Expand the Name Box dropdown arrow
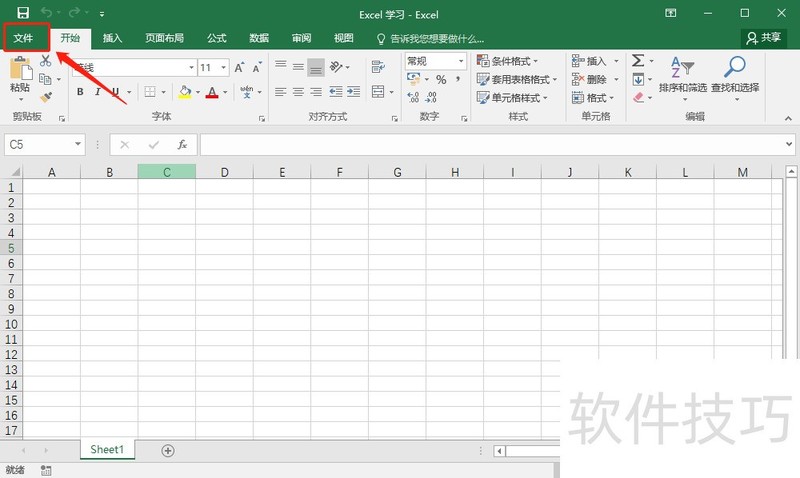This screenshot has height=478, width=800. click(78, 145)
